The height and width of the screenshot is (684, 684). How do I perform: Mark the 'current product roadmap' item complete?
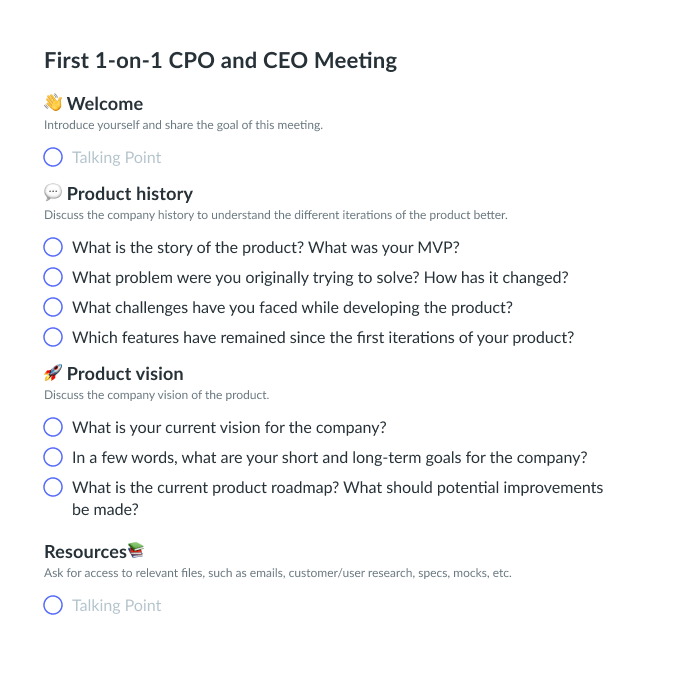tap(53, 487)
